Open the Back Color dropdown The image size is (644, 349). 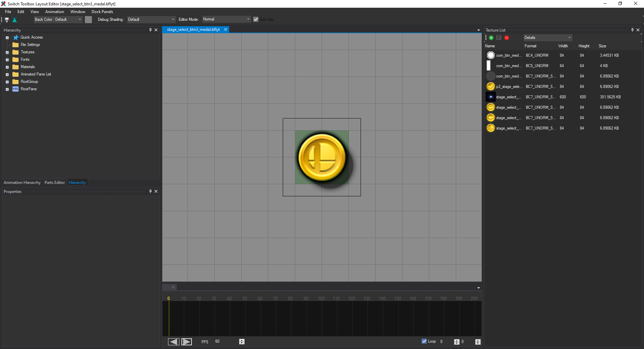tap(58, 19)
